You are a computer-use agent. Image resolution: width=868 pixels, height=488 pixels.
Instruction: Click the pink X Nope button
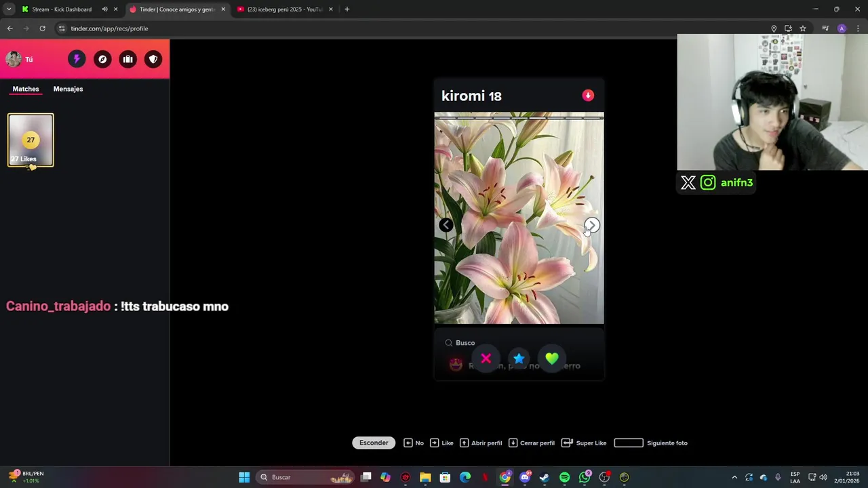tap(486, 359)
